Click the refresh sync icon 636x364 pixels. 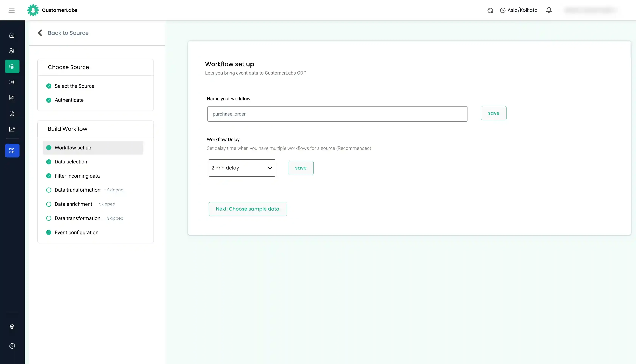pos(490,10)
